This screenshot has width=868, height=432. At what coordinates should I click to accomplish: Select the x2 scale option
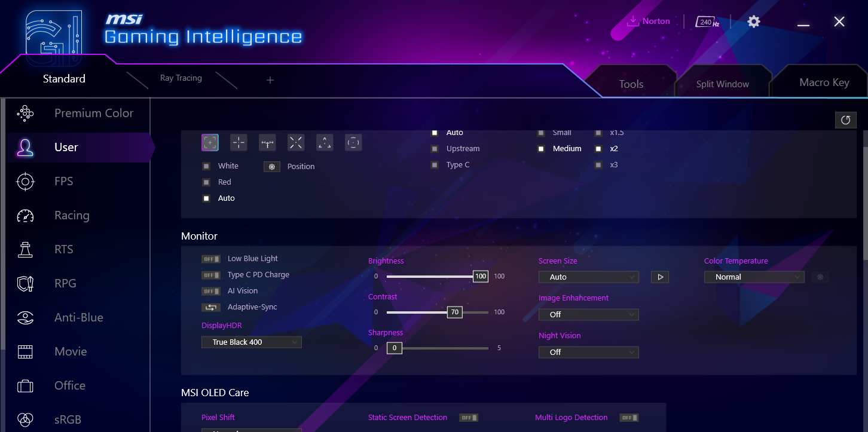click(x=598, y=149)
